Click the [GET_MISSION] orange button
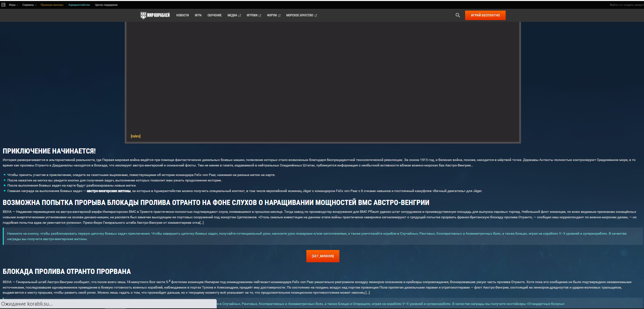 (x=323, y=256)
